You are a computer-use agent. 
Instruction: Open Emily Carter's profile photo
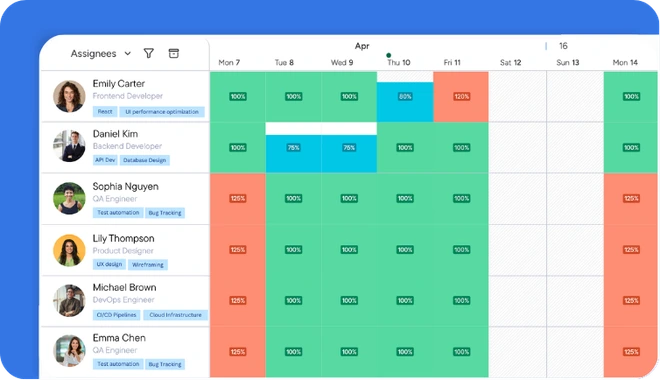pos(69,96)
